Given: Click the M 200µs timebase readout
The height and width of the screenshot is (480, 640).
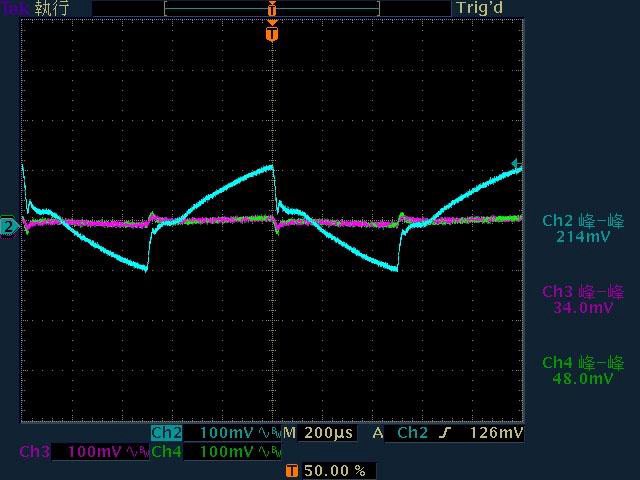Looking at the screenshot, I should [x=320, y=433].
